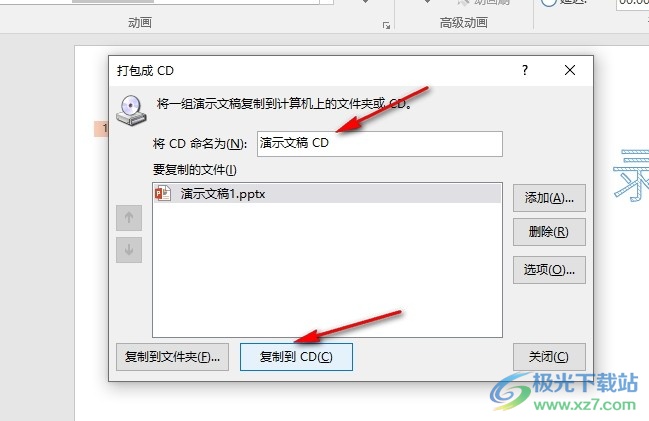Click the 演示文稿1.pptx PowerPoint file icon
The height and width of the screenshot is (421, 649).
[x=163, y=193]
